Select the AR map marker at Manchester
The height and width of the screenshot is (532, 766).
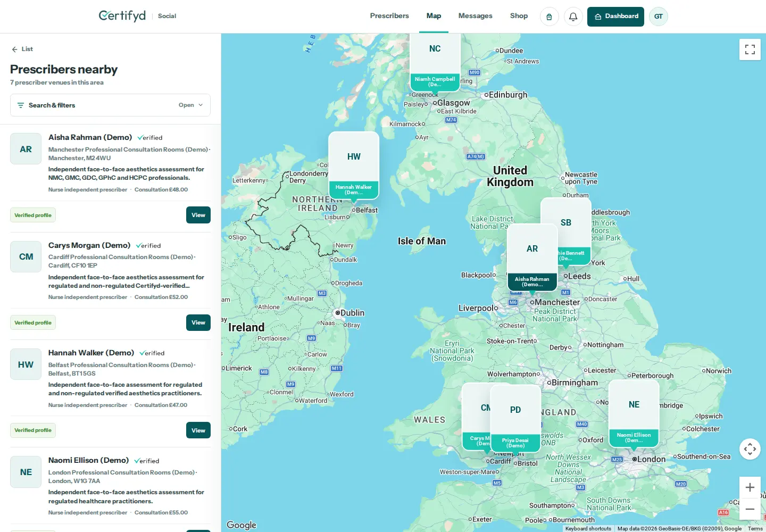click(x=532, y=257)
